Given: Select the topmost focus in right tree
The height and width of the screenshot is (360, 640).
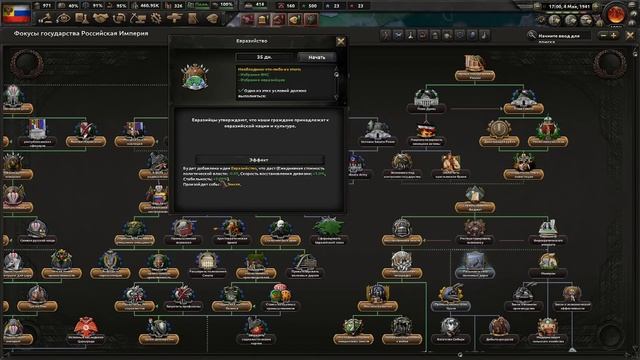Looking at the screenshot, I should [475, 67].
